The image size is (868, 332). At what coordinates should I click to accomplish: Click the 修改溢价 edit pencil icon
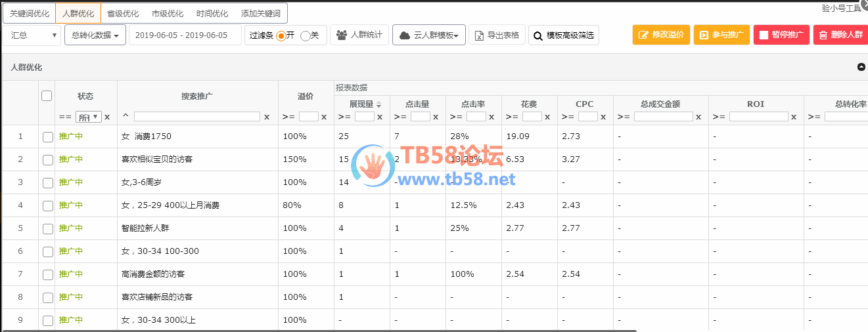coord(643,35)
